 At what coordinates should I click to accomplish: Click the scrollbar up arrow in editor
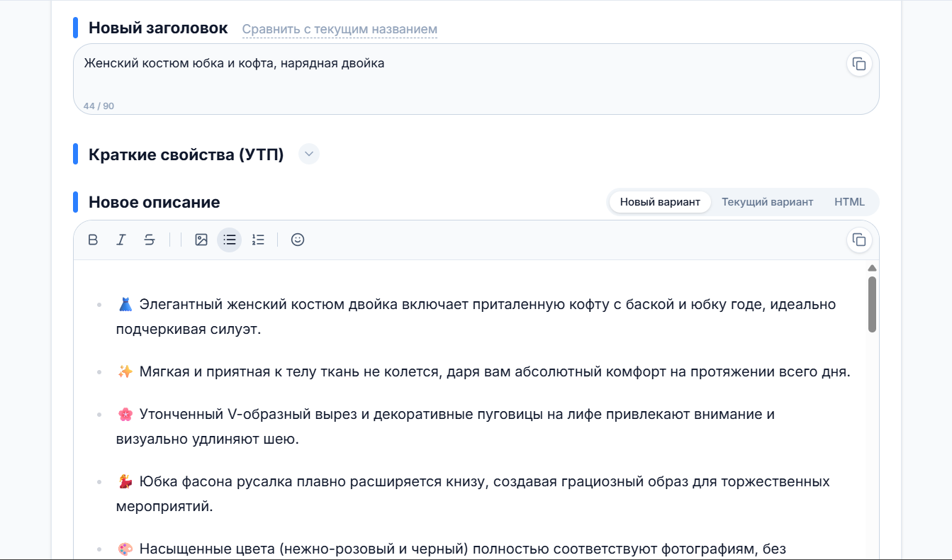pyautogui.click(x=872, y=268)
